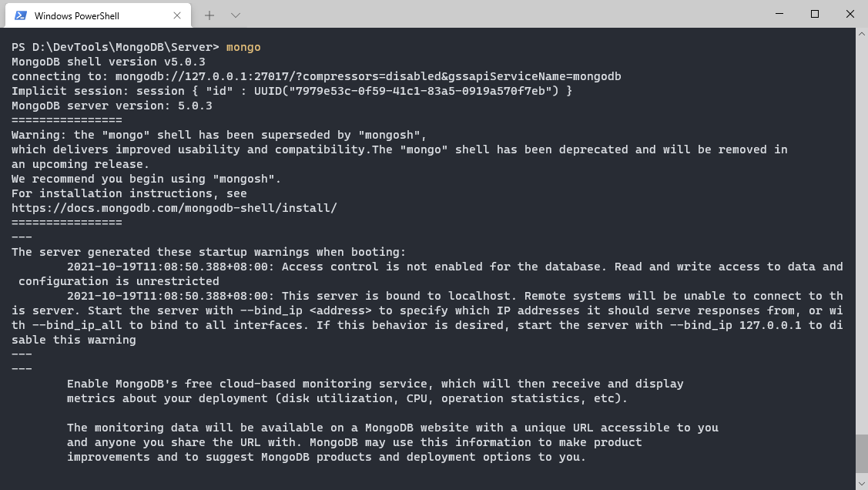Open the docs.mongodb.com mongodb-shell install link
Viewport: 868px width, 490px height.
pos(174,208)
